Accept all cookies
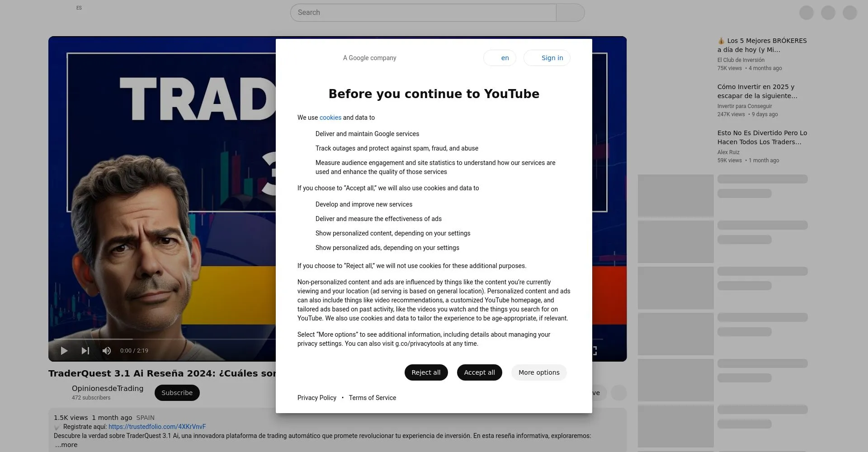 point(479,372)
